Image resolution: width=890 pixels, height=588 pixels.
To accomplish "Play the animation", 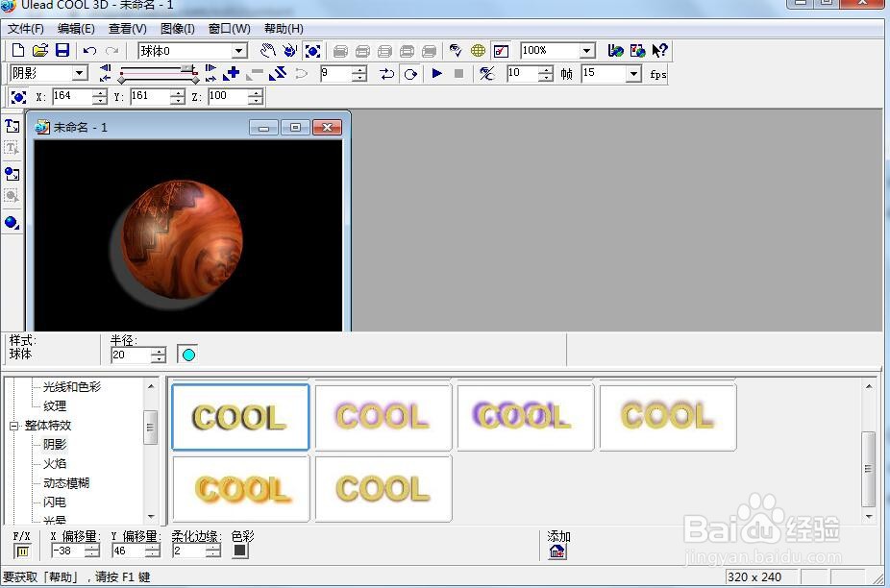I will coord(436,74).
